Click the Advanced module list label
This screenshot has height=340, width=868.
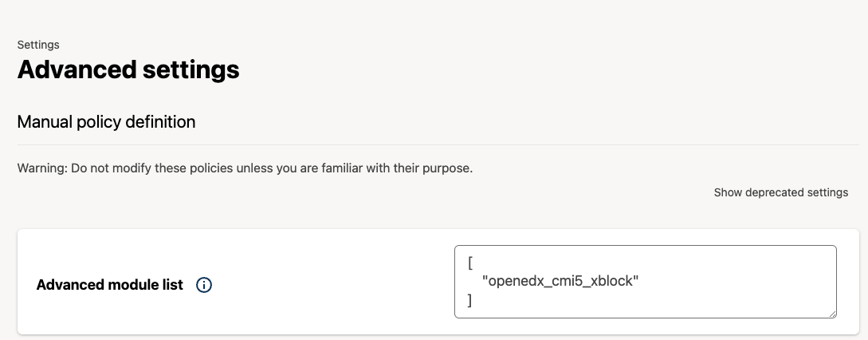point(110,285)
